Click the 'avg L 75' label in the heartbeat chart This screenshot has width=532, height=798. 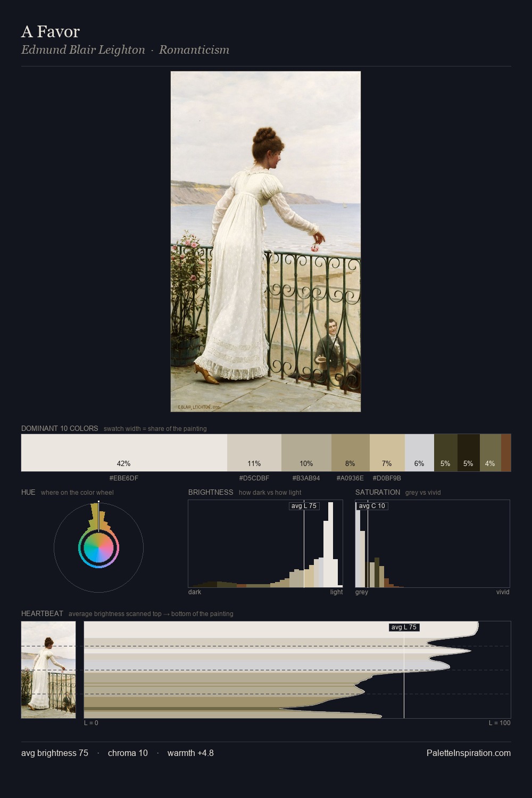[x=404, y=627]
